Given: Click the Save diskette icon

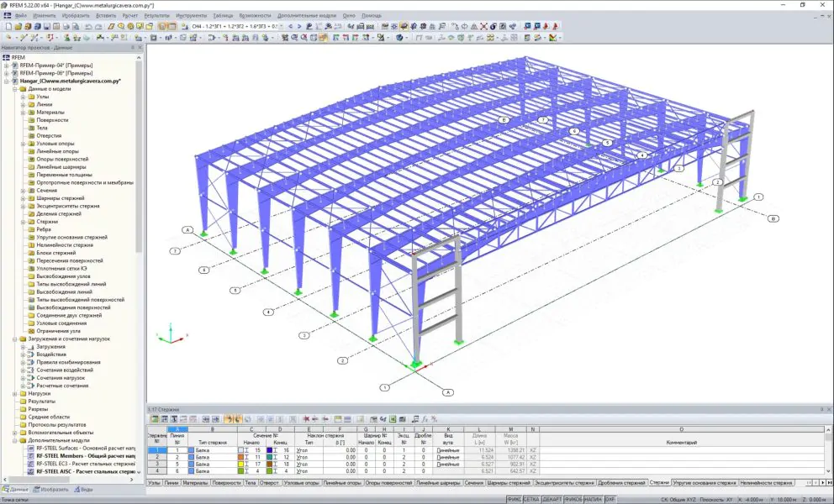Looking at the screenshot, I should click(x=47, y=26).
